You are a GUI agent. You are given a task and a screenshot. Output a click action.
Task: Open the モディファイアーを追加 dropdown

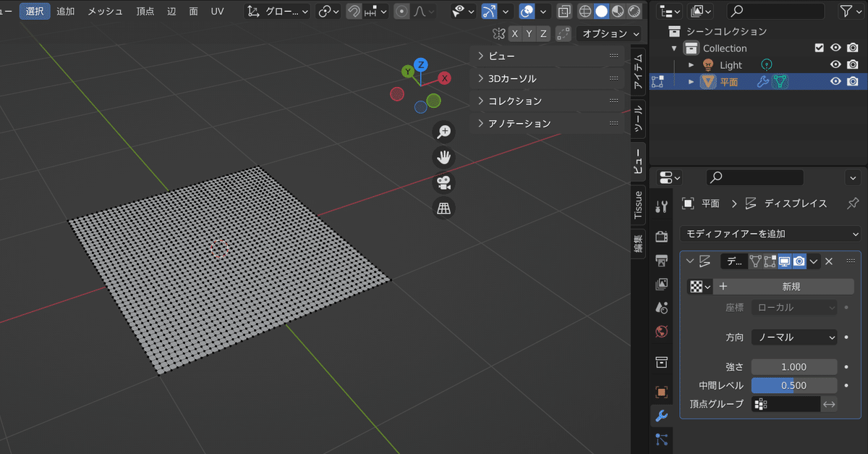coord(770,234)
